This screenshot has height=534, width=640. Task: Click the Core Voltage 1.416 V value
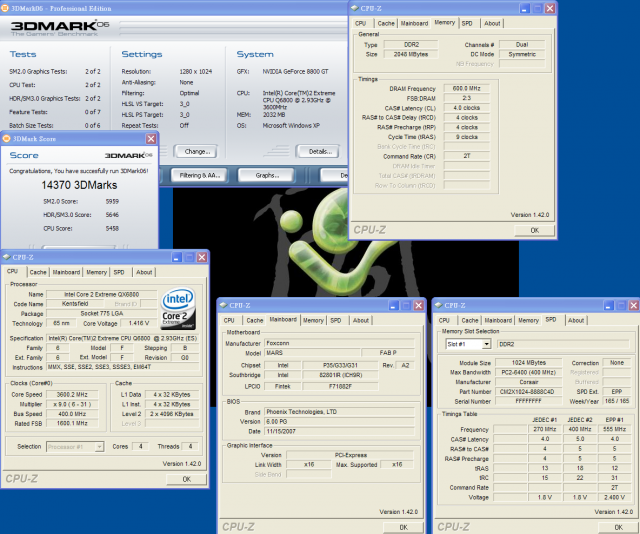[x=139, y=323]
